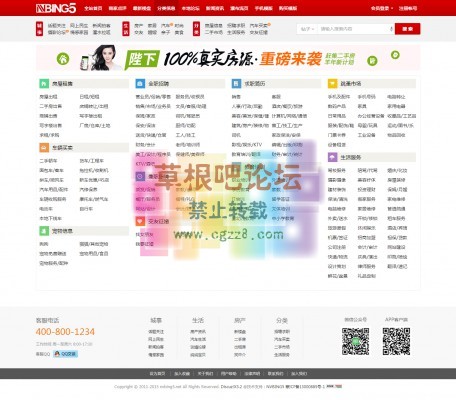Click the blue icon beside 全职招聘
Screen dimensions: 456x400
[x=140, y=83]
